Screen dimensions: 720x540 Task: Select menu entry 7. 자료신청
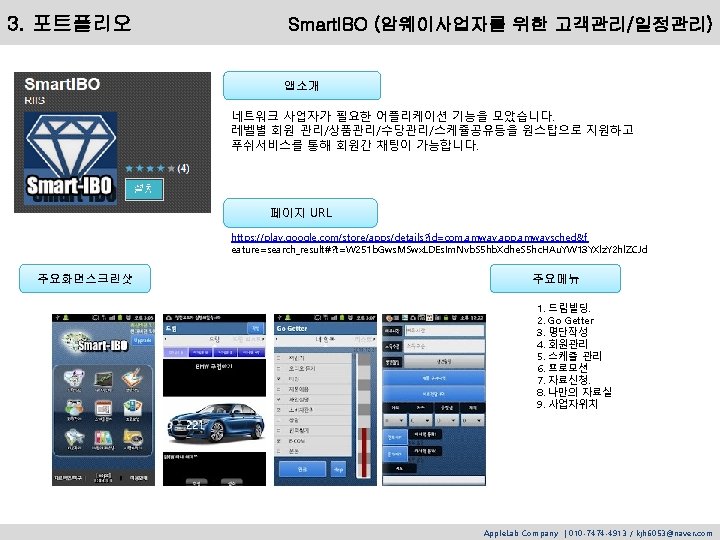(563, 380)
